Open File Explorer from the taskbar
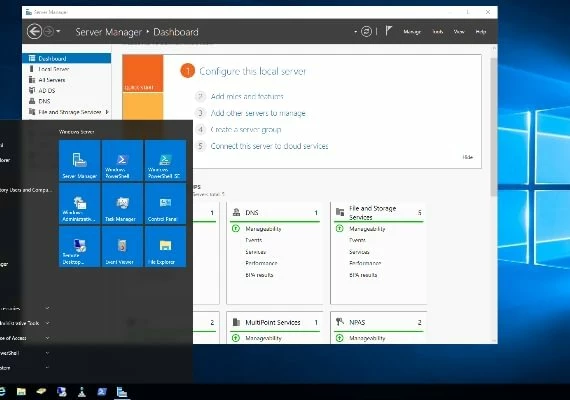The image size is (570, 400). [21, 392]
